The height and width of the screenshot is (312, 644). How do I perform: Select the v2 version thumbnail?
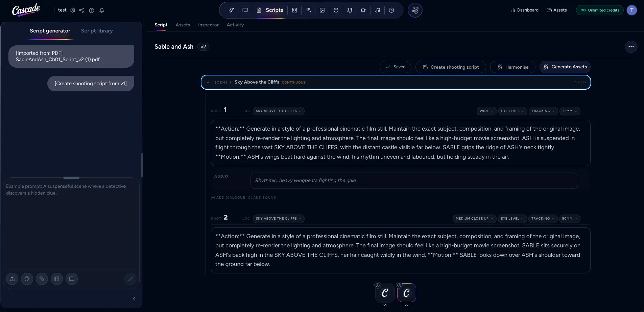coord(406,293)
